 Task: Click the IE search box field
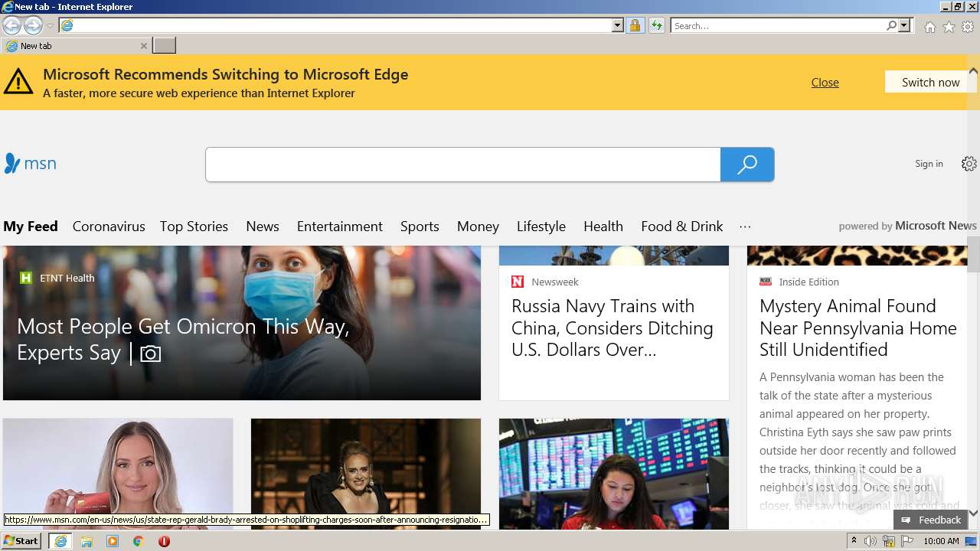pyautogui.click(x=778, y=25)
